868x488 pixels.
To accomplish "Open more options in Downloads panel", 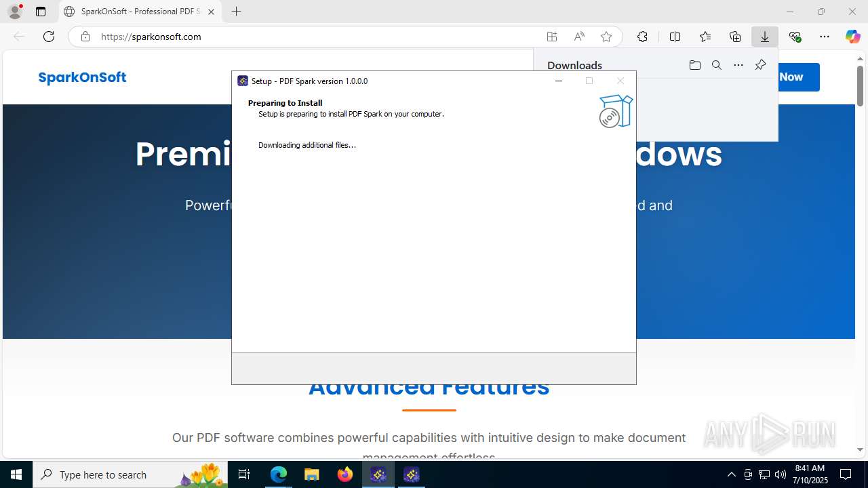I will [x=738, y=65].
